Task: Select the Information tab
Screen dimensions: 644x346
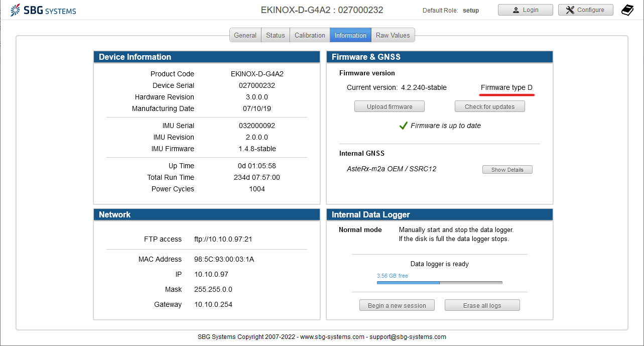Action: 350,35
